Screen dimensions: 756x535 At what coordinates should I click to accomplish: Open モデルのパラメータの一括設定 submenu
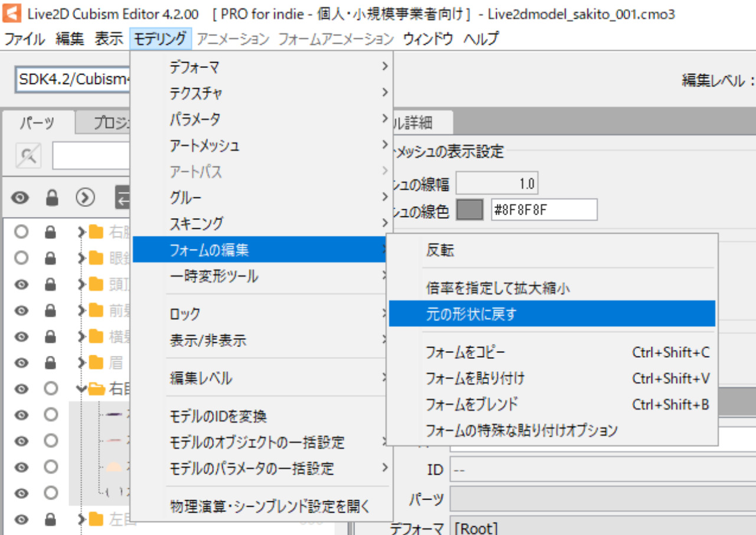(x=262, y=468)
